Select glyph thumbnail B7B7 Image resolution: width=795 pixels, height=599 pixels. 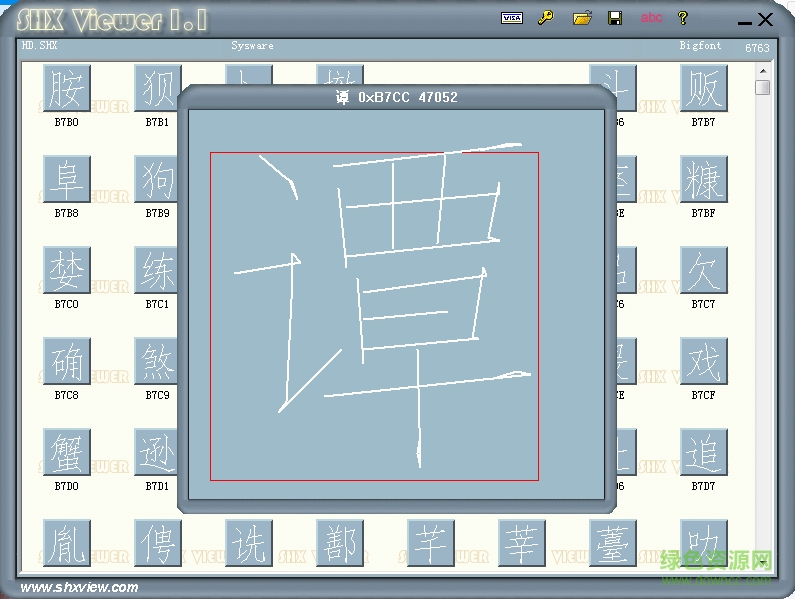coord(704,88)
